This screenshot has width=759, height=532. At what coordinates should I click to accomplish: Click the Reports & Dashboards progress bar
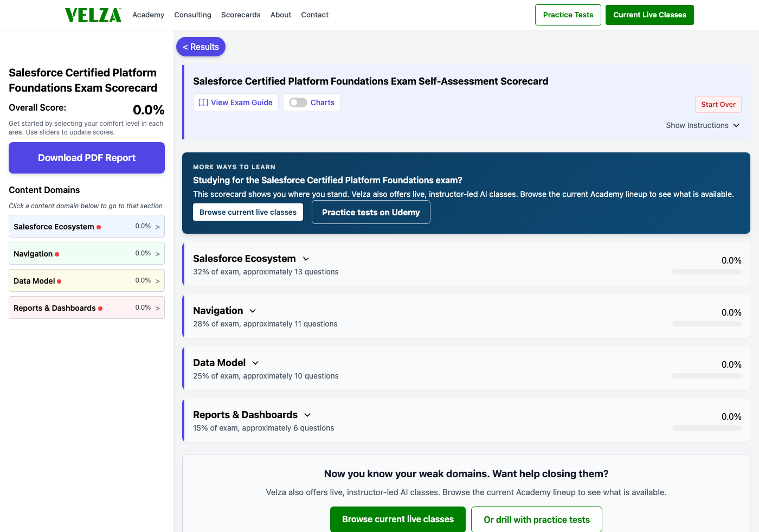pyautogui.click(x=707, y=428)
